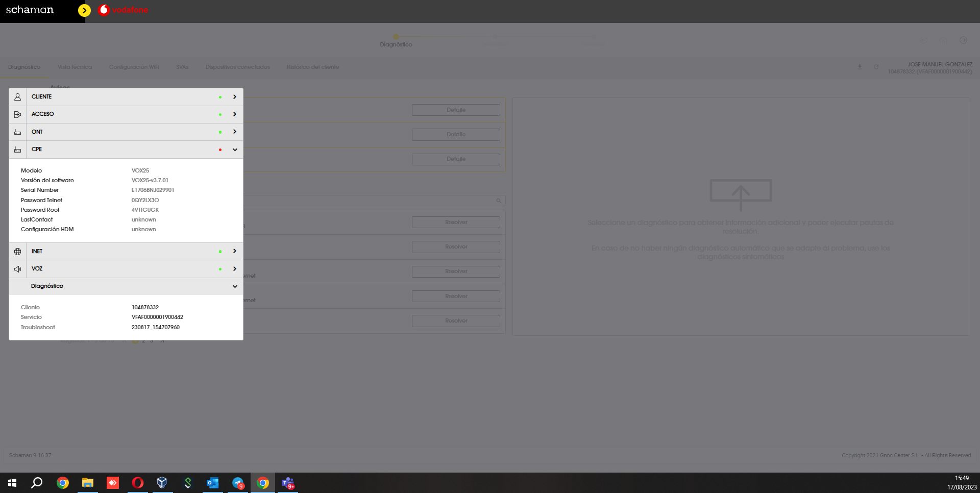Open the Histórico del cliente tab
The image size is (980, 493).
coord(313,67)
